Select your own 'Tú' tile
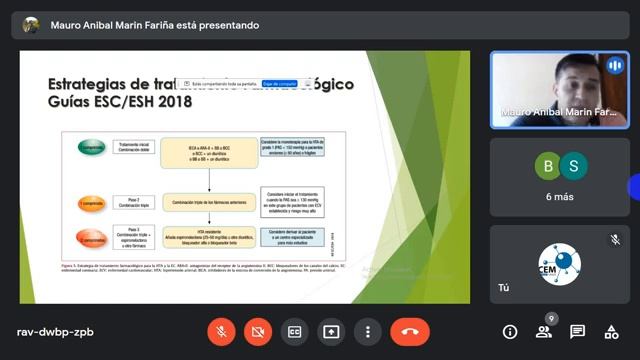The width and height of the screenshot is (640, 360). (x=560, y=264)
